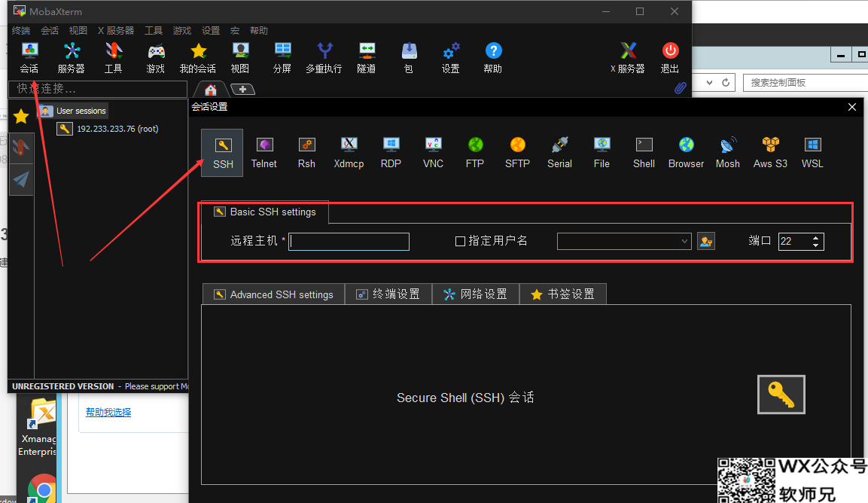The image size is (868, 503).
Task: Open the 会话 menu in menu bar
Action: [50, 30]
